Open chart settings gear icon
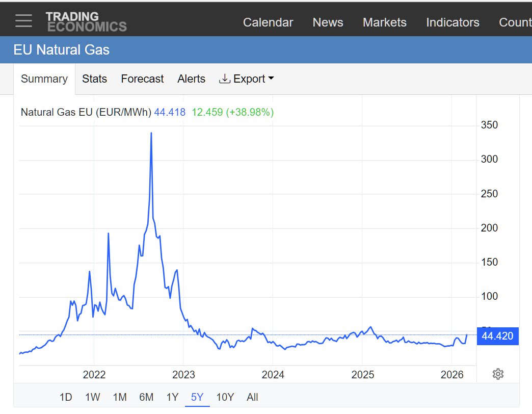The width and height of the screenshot is (532, 414). coord(498,374)
